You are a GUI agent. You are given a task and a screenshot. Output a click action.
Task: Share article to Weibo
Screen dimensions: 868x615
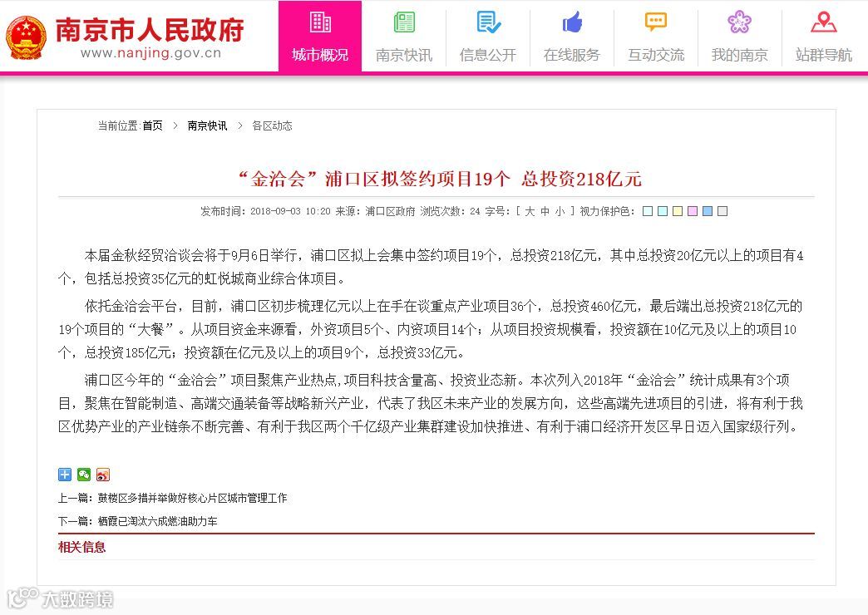[103, 475]
